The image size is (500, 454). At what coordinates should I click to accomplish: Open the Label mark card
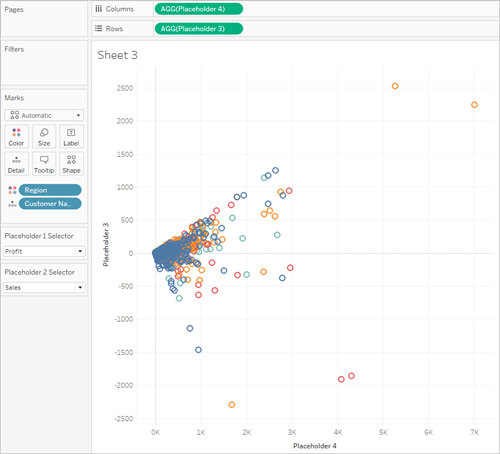click(71, 137)
